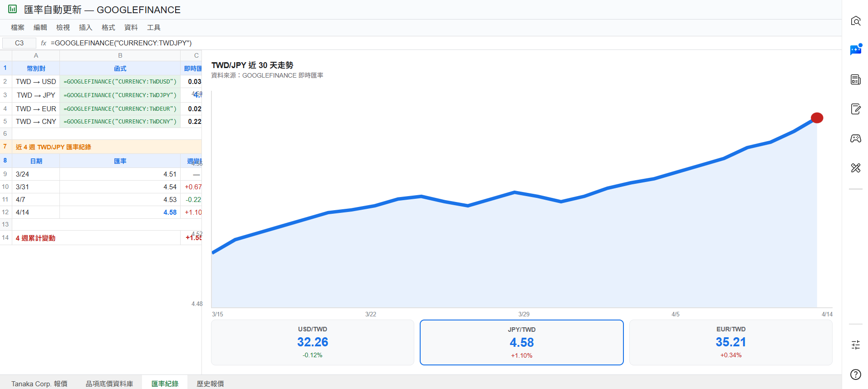
Task: Click the red endpoint marker on chart
Action: 817,118
